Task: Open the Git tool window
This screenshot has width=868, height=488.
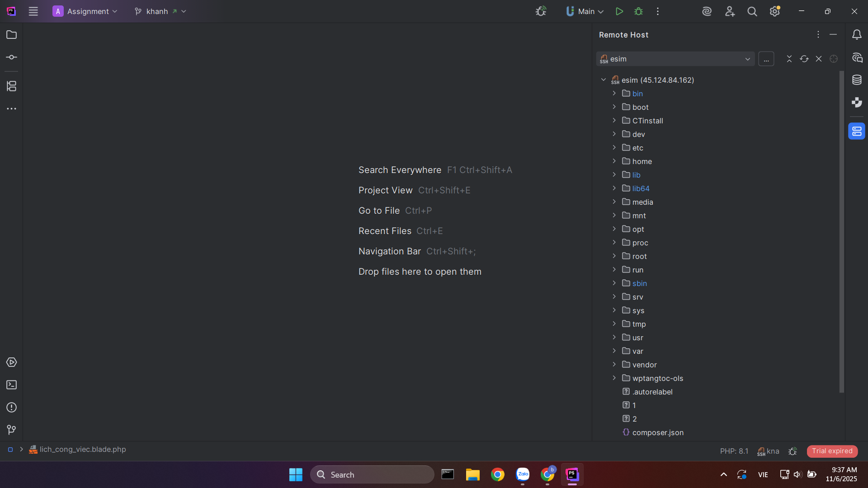Action: 11,430
